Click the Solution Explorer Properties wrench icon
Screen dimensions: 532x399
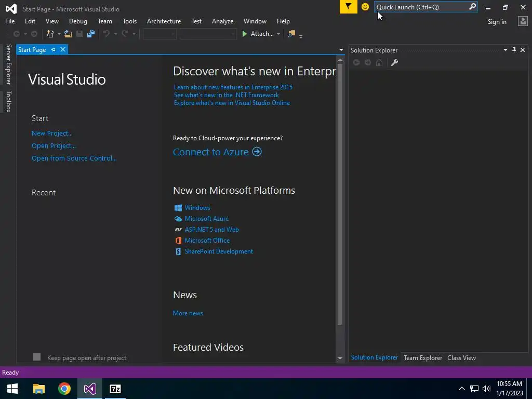pyautogui.click(x=394, y=62)
